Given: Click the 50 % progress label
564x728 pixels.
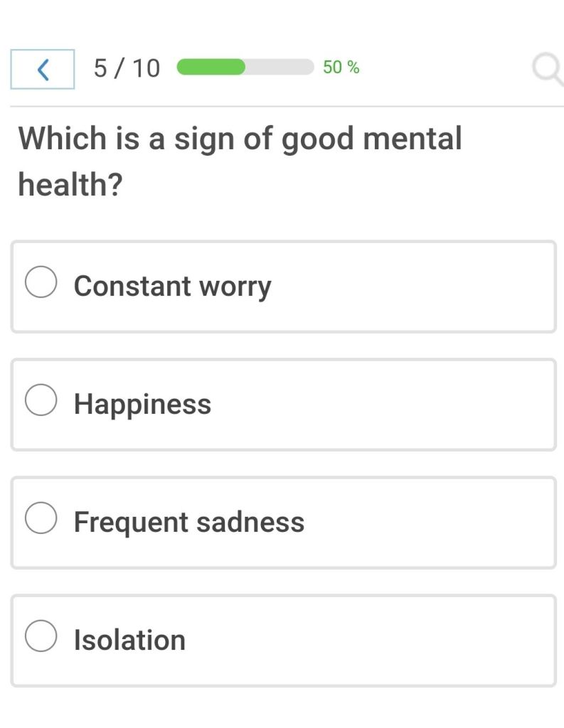Looking at the screenshot, I should (x=341, y=68).
